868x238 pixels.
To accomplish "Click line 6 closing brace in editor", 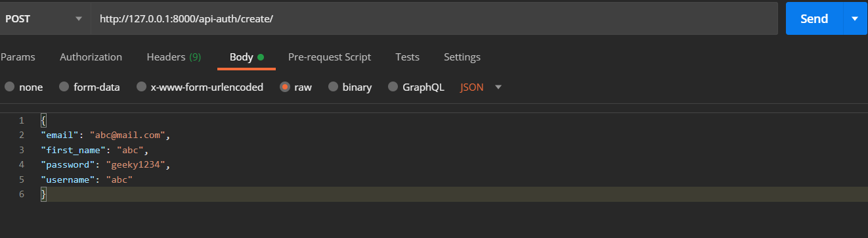I will [x=43, y=194].
